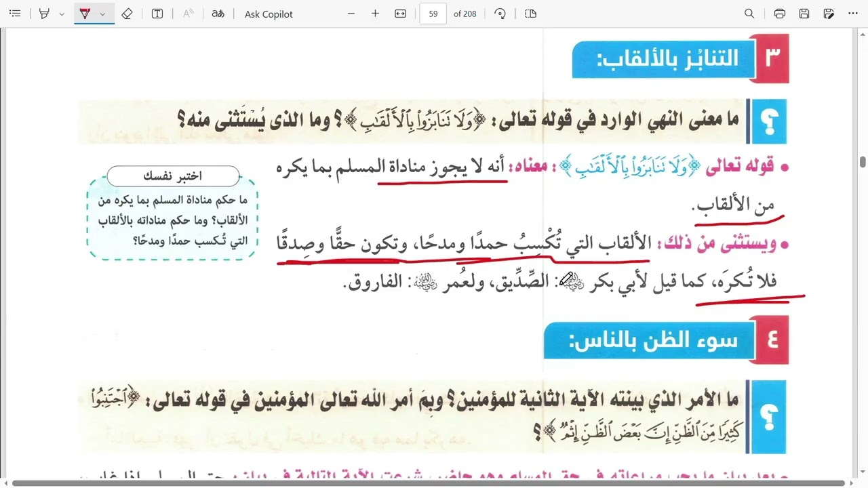
Task: Click the section number ٣ badge
Action: coord(771,58)
